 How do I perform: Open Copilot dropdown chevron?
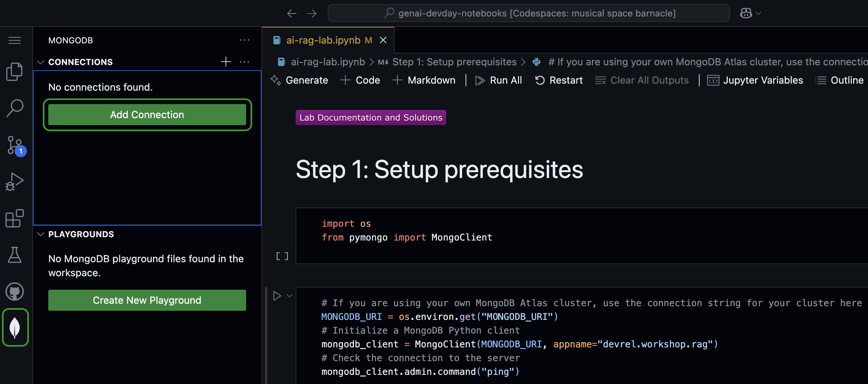(x=758, y=13)
